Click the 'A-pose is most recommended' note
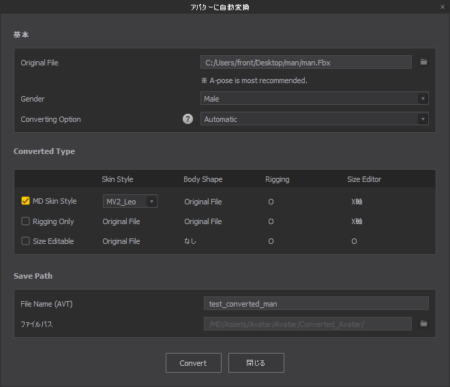The height and width of the screenshot is (387, 450). [254, 81]
